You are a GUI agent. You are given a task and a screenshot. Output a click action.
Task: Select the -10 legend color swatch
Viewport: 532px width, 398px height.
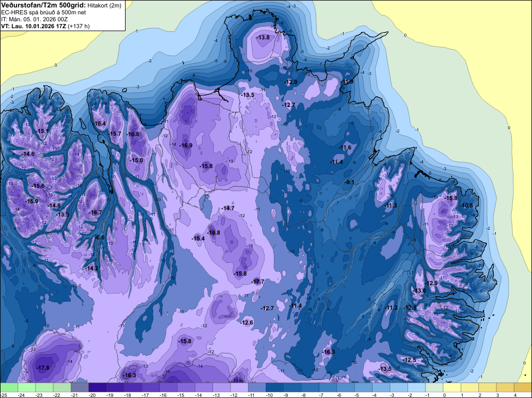click(x=275, y=387)
